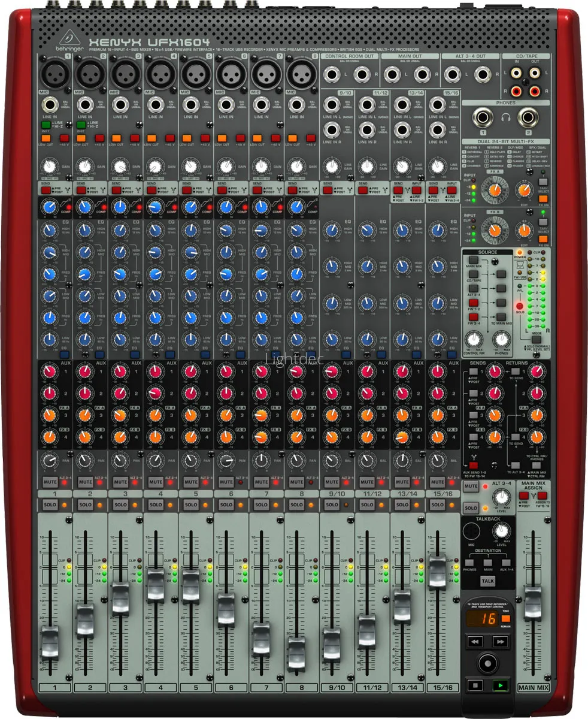The image size is (588, 719).
Task: Toggle the FX A FX ON button
Action: [x=543, y=196]
